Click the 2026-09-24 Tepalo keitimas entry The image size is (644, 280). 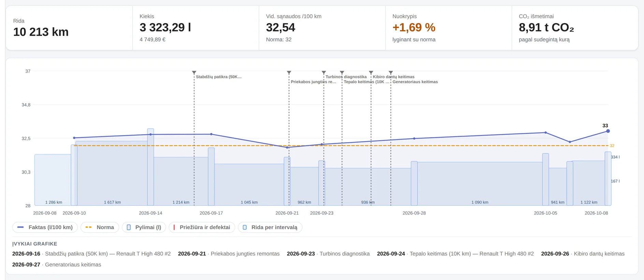(455, 254)
